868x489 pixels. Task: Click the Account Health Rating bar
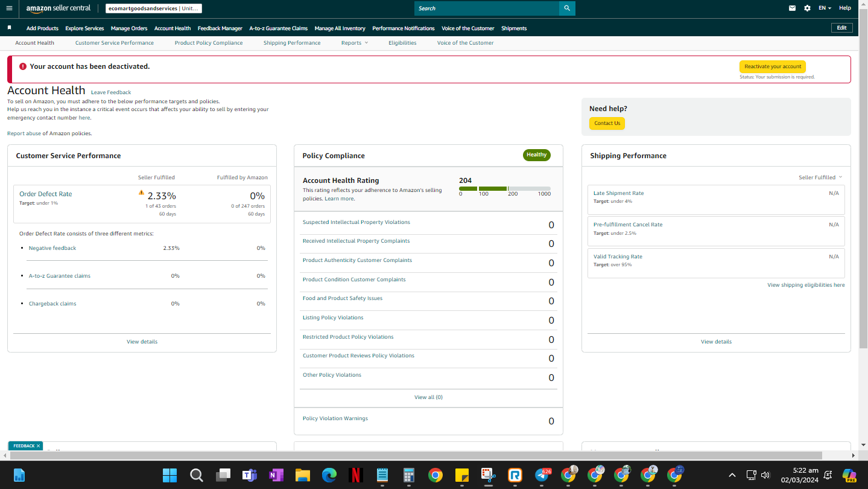coord(505,188)
